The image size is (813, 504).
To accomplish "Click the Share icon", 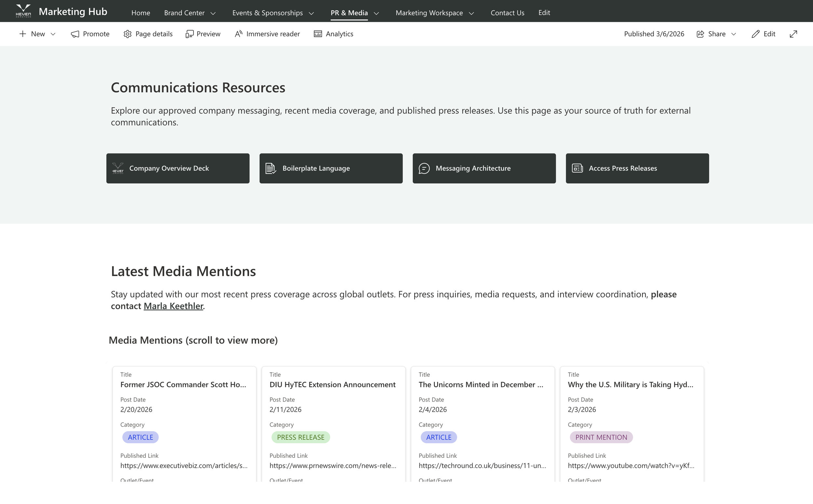I will coord(700,34).
